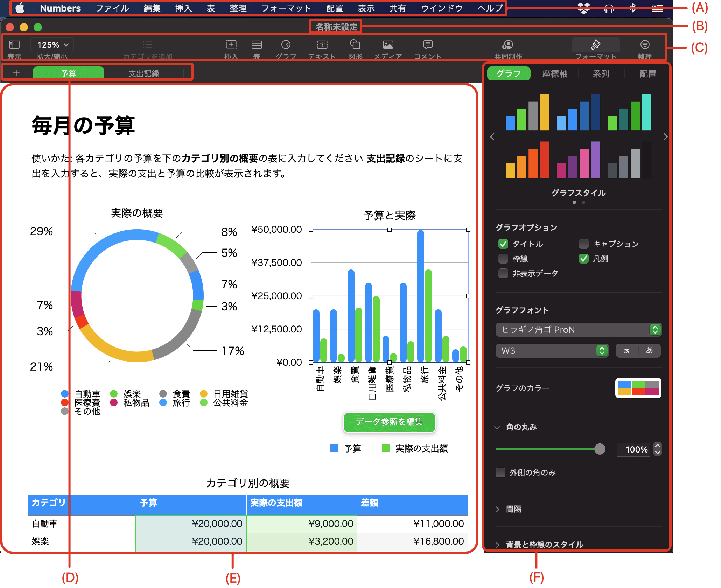This screenshot has height=588, width=721.
Task: Open the メディア media icon
Action: 388,44
